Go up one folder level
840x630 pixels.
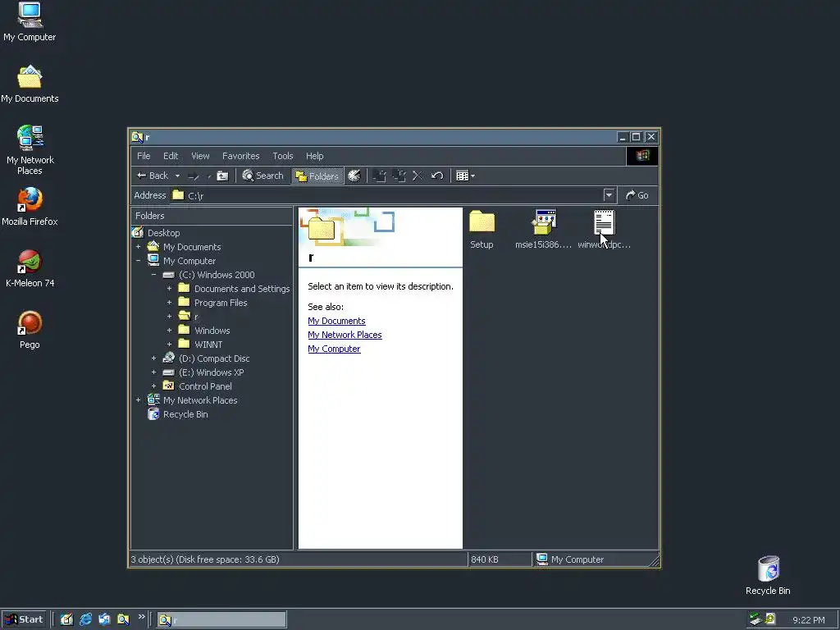point(222,176)
